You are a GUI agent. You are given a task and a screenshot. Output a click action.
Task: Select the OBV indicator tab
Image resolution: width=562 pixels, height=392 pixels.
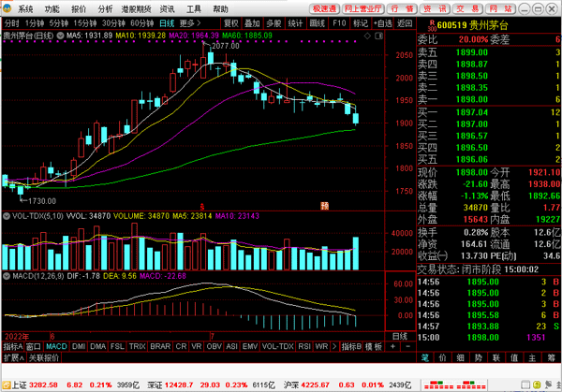[x=214, y=346]
